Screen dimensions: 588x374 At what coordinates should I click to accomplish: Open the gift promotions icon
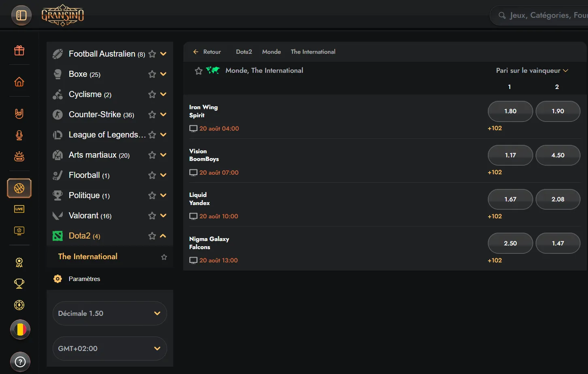click(19, 50)
